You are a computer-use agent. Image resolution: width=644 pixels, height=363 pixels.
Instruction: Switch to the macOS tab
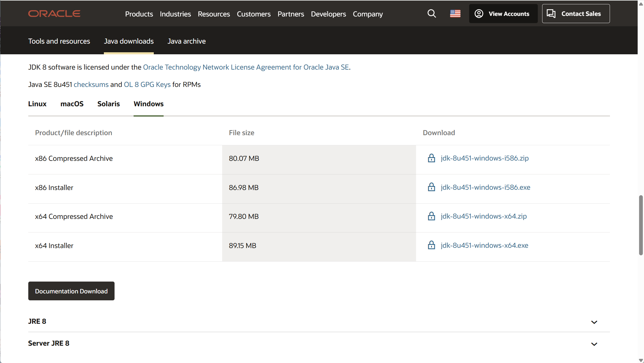[x=72, y=104]
